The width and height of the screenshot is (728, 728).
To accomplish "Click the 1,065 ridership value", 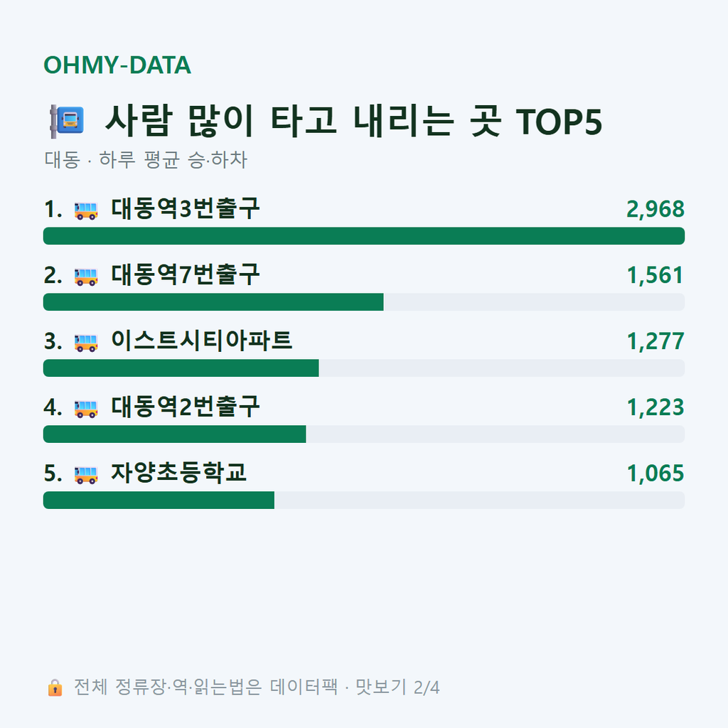I will point(655,473).
